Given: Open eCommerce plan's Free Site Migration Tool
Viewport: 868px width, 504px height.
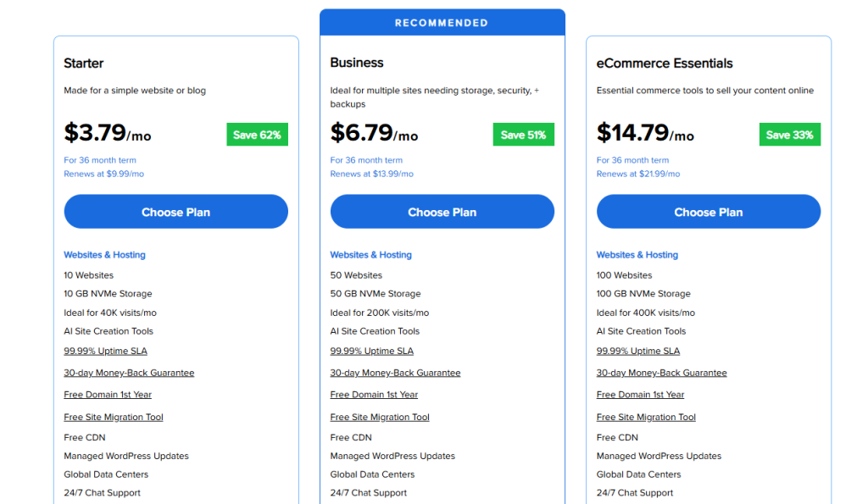Looking at the screenshot, I should (x=646, y=417).
